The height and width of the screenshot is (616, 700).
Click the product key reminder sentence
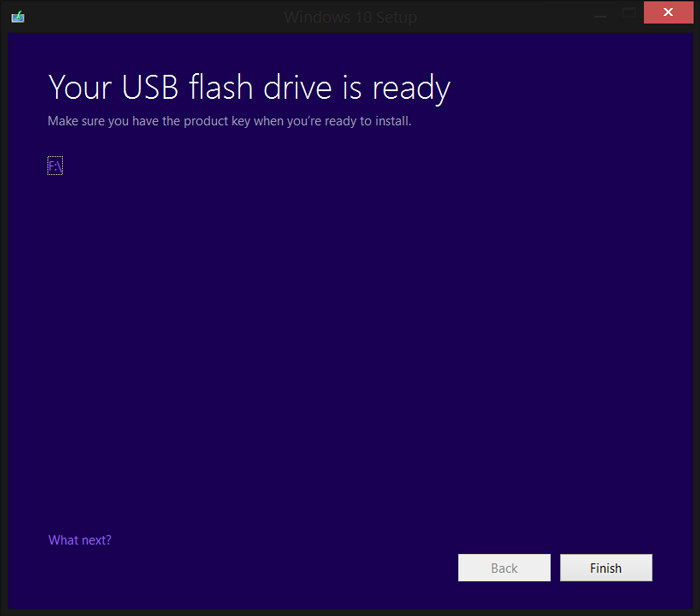[x=229, y=122]
